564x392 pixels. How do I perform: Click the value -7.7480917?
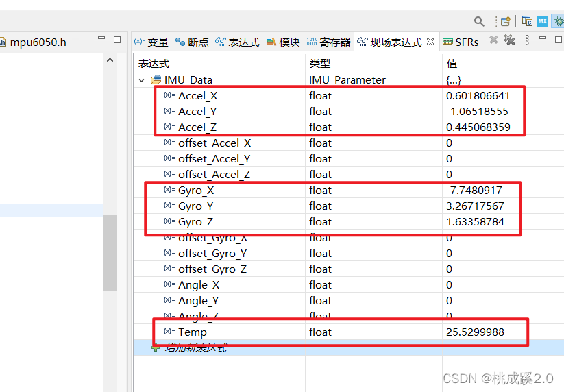(x=474, y=191)
